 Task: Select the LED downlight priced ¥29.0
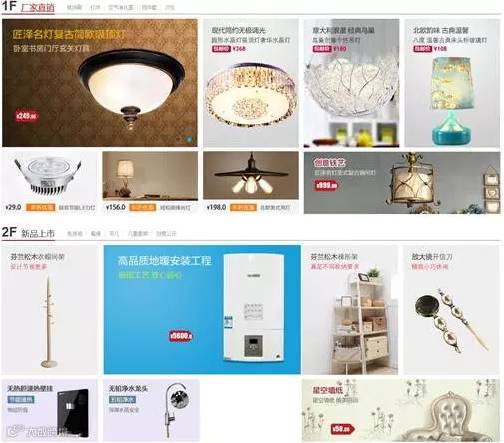(50, 182)
